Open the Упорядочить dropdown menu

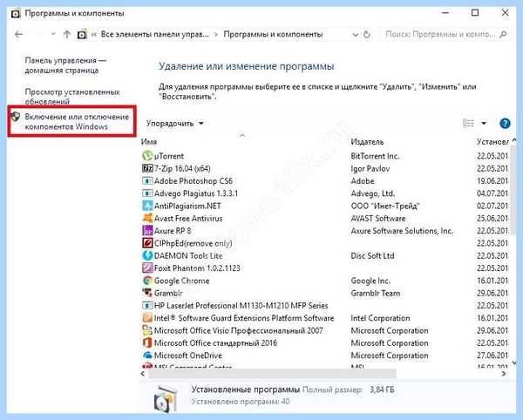pos(175,124)
